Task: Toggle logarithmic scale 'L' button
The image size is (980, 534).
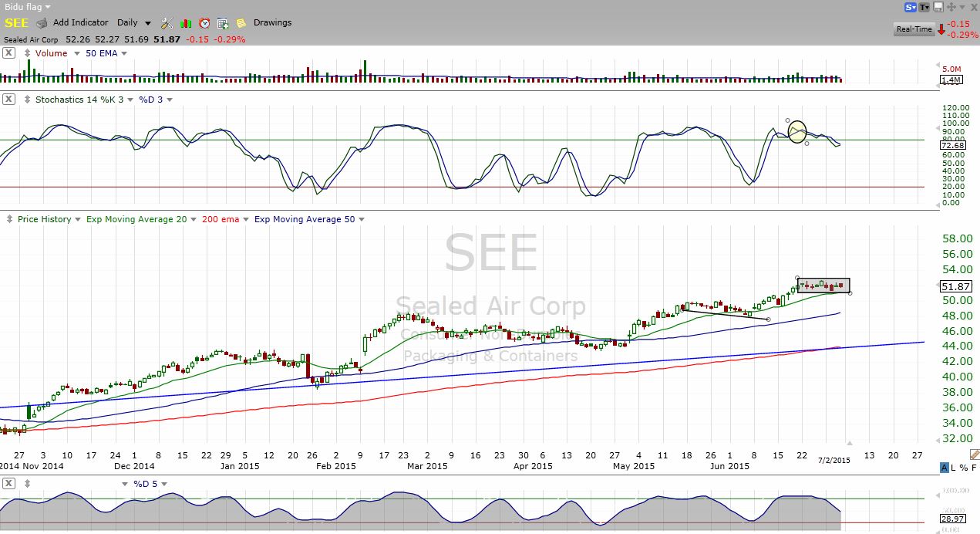Action: [955, 468]
